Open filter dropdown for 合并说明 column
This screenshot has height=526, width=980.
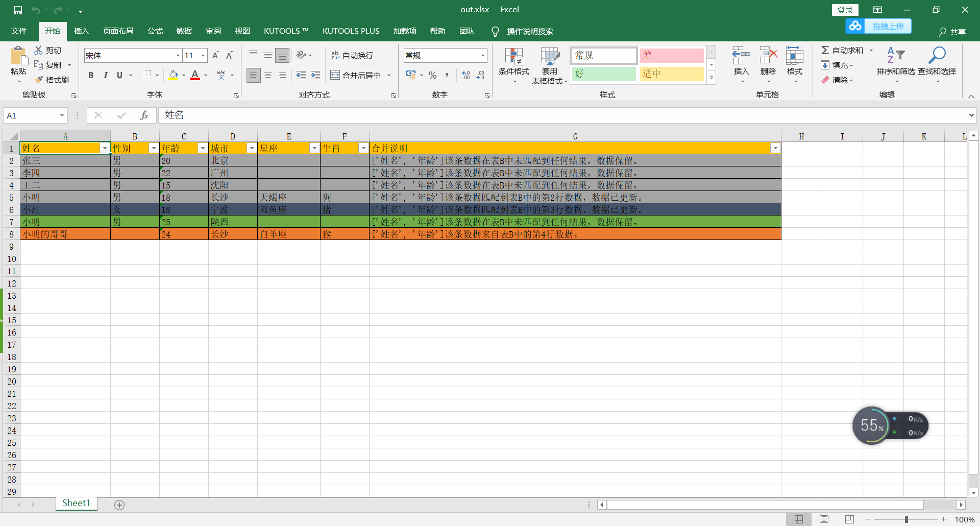point(775,148)
